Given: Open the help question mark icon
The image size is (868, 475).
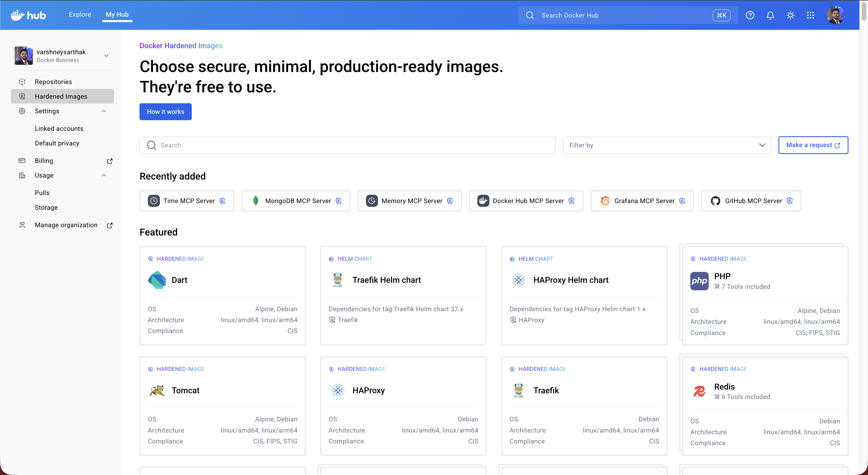Looking at the screenshot, I should point(750,15).
